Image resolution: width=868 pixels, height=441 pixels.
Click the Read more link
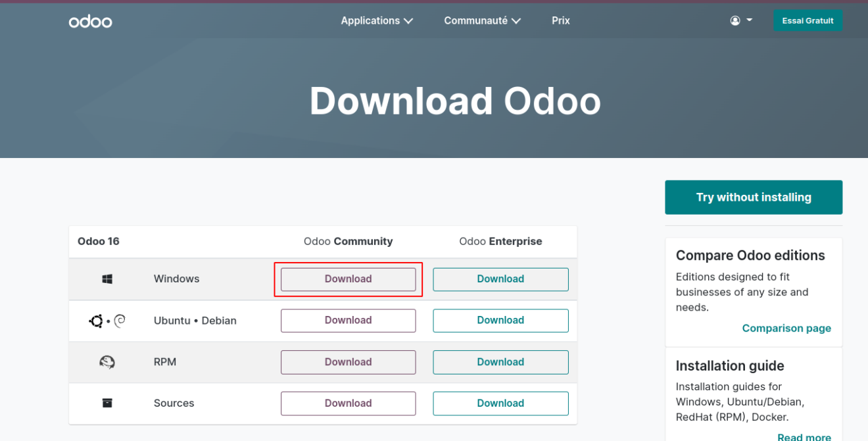point(804,436)
